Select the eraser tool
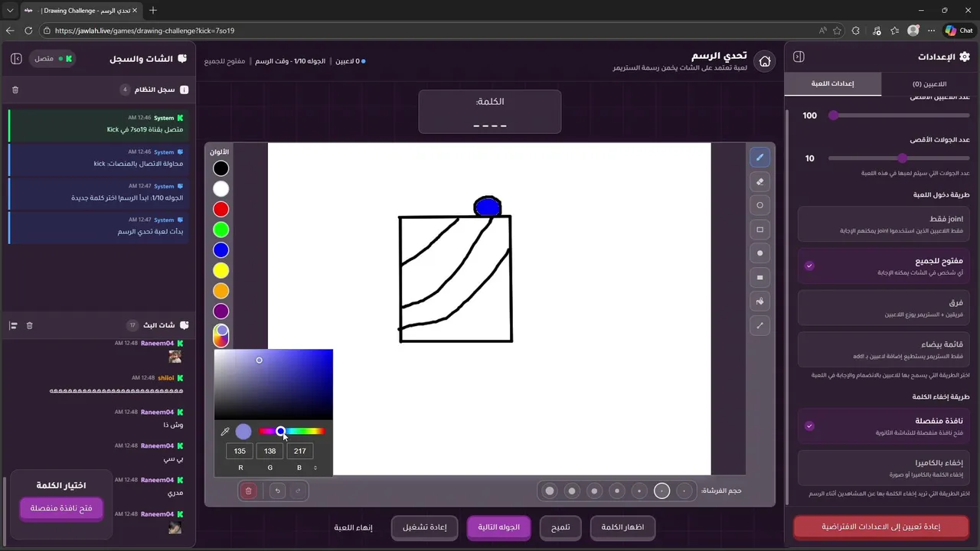 tap(759, 181)
